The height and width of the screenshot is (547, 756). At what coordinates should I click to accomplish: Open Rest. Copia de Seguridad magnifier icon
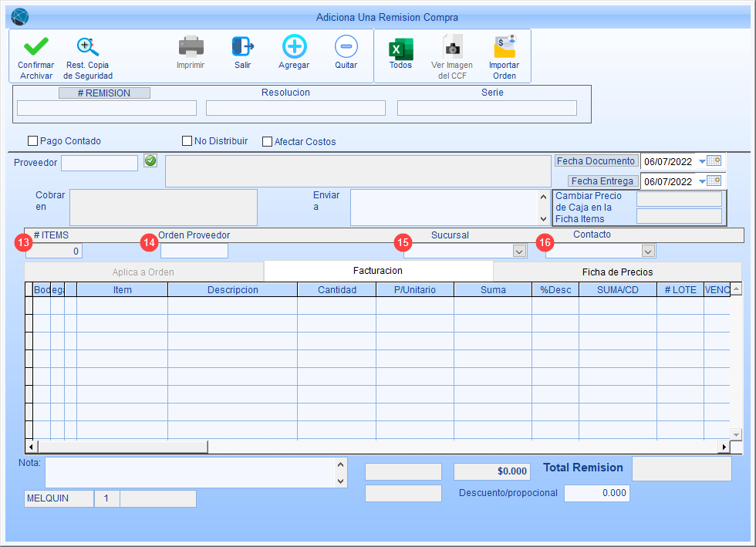pos(88,47)
